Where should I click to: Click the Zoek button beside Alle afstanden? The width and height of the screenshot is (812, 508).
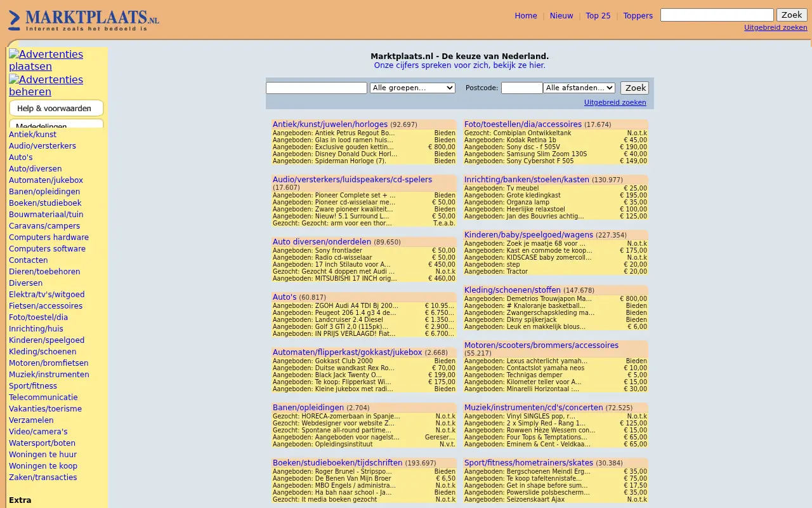point(634,88)
